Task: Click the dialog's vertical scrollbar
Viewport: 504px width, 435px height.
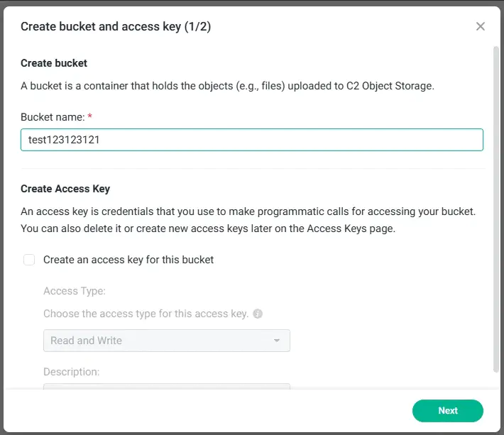Action: point(495,206)
